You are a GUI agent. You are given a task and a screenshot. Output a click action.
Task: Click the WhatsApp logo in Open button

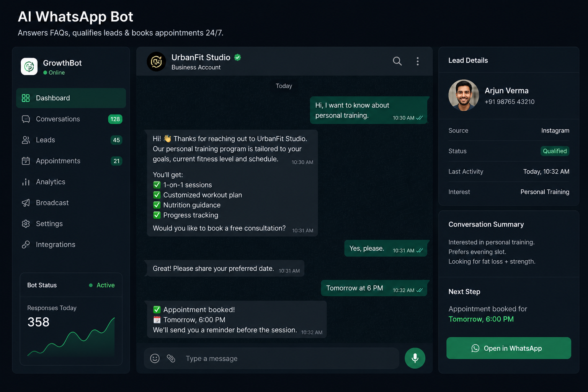475,348
